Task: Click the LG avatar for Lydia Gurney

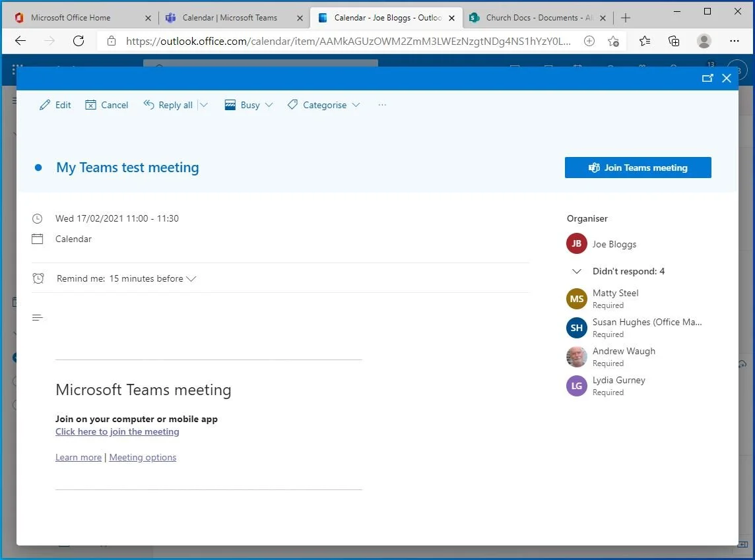Action: click(576, 386)
